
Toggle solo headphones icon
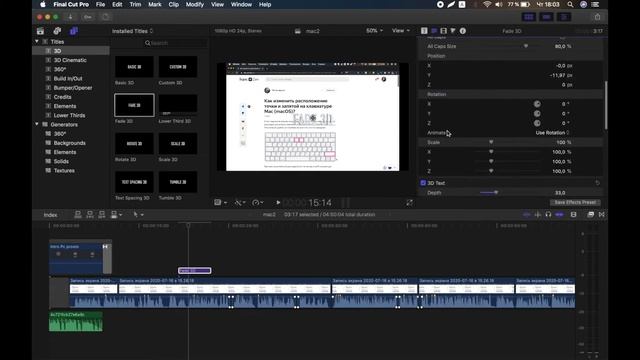pyautogui.click(x=548, y=214)
